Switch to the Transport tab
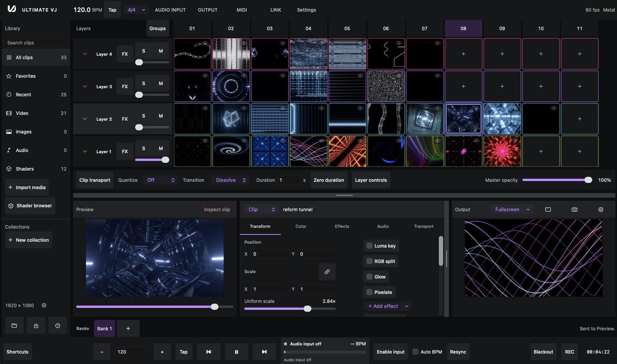This screenshot has height=364, width=617. click(424, 226)
